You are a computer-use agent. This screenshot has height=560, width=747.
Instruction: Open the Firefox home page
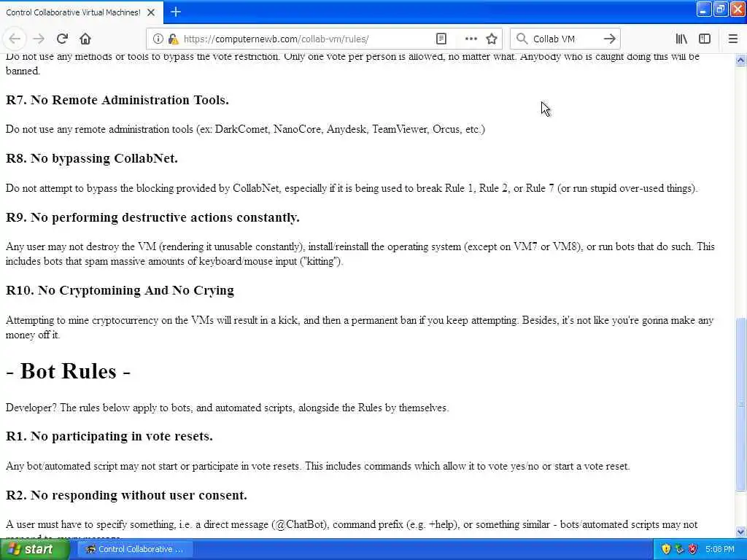[85, 39]
